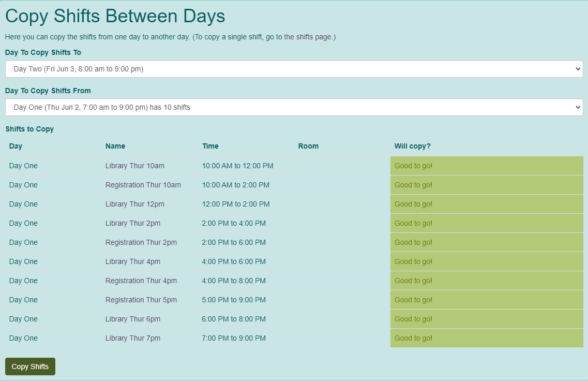Open the 'Day To Copy Shifts From' dropdown
Viewport: 588px width, 381px height.
[294, 107]
